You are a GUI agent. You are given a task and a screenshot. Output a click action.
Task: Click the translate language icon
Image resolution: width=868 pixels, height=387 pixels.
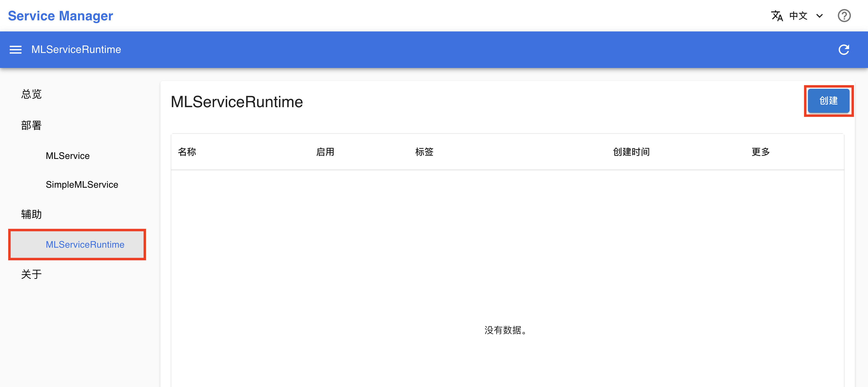[x=777, y=16]
